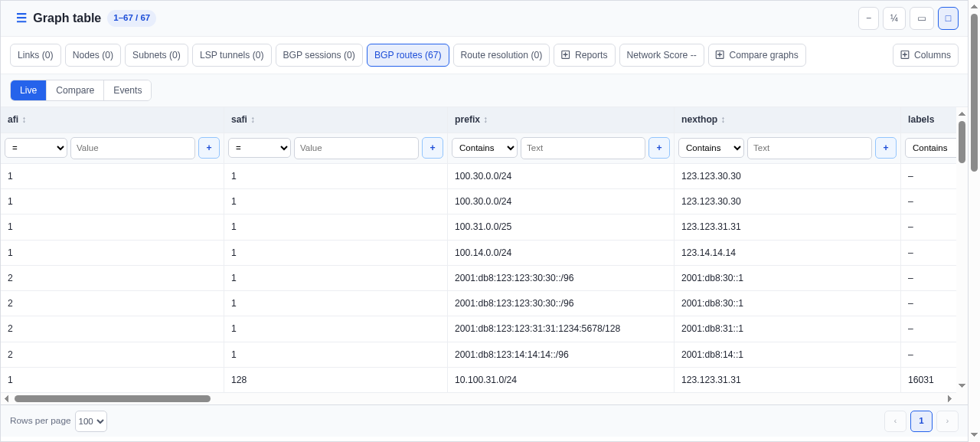980x442 pixels.
Task: Click table scroll-up arrow
Action: (962, 113)
